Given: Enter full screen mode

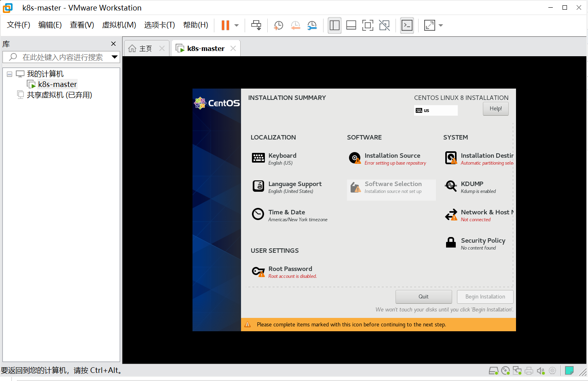Looking at the screenshot, I should coord(368,25).
